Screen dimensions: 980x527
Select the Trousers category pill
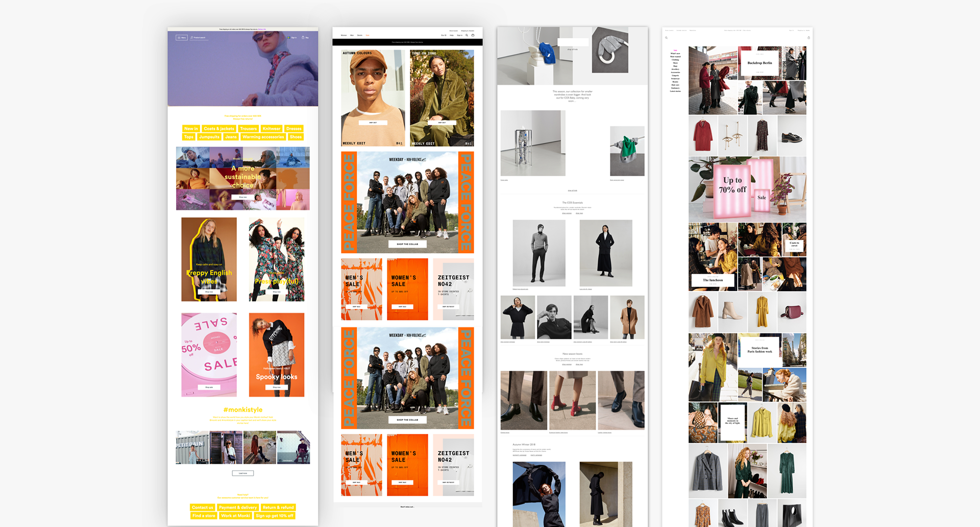(x=249, y=129)
